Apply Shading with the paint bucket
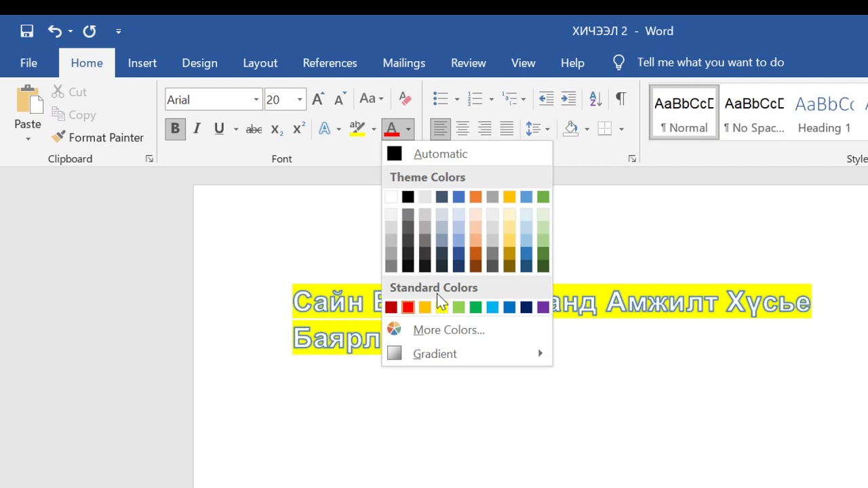 pyautogui.click(x=571, y=128)
